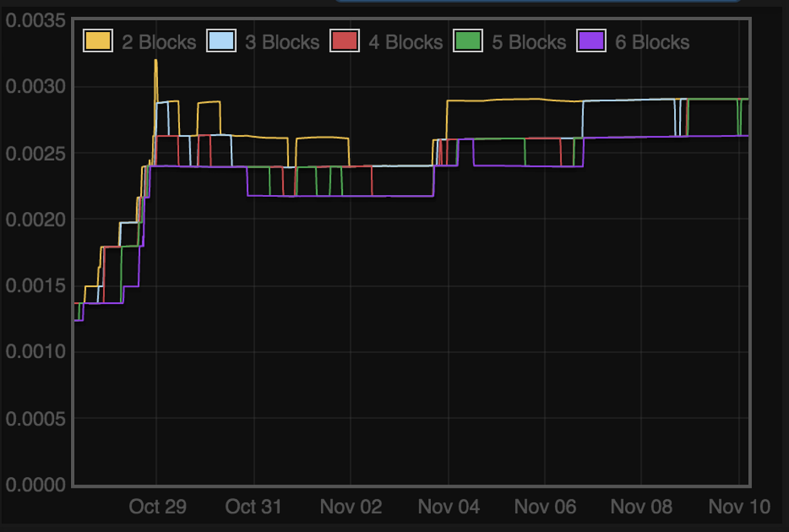The image size is (789, 532).
Task: Toggle the 5 Blocks series label
Action: (x=529, y=42)
